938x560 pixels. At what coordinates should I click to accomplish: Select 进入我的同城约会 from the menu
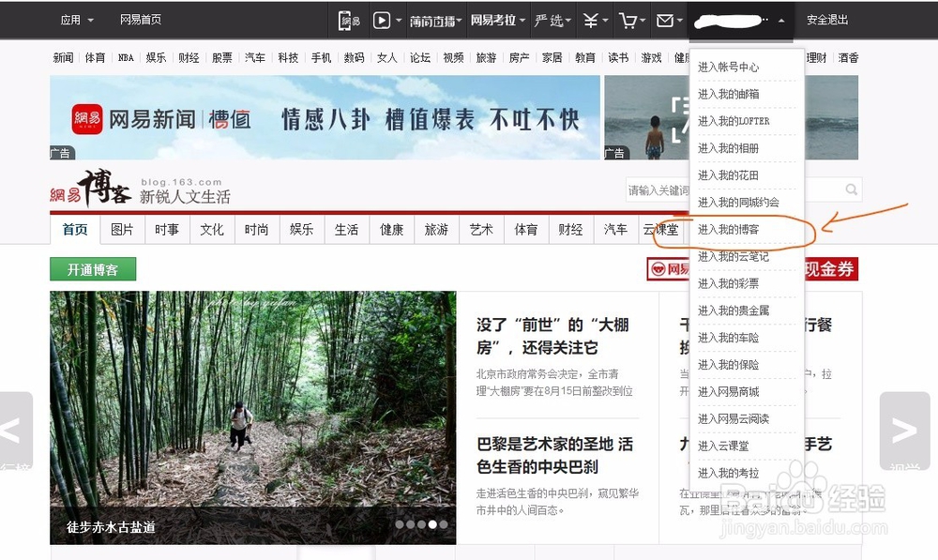tap(738, 203)
